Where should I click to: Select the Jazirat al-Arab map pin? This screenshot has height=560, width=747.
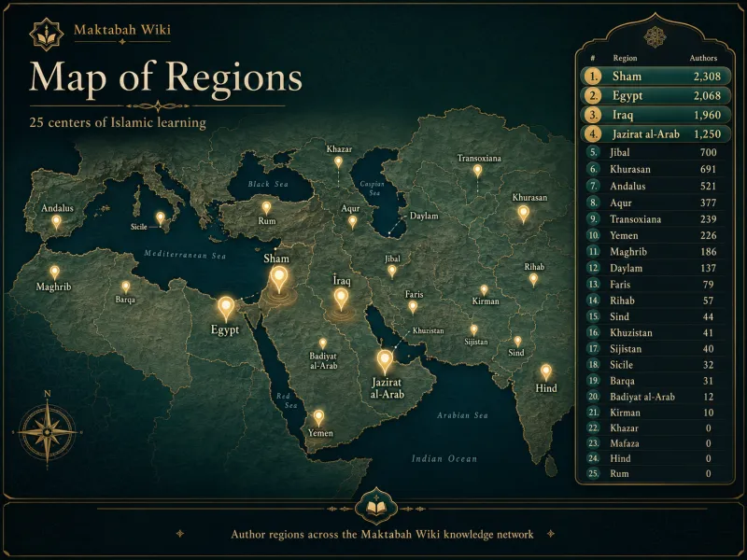[x=385, y=362]
